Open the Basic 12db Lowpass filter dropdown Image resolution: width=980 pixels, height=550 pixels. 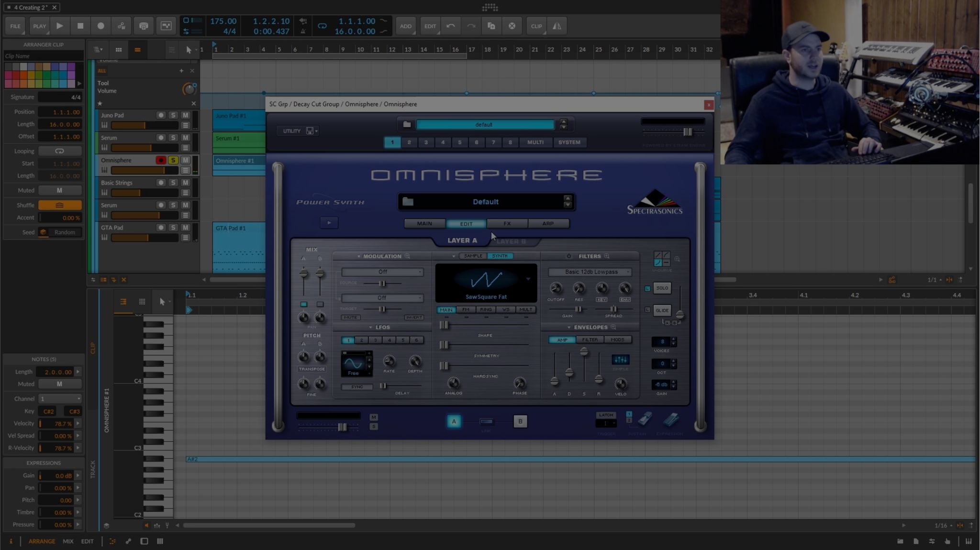point(590,272)
